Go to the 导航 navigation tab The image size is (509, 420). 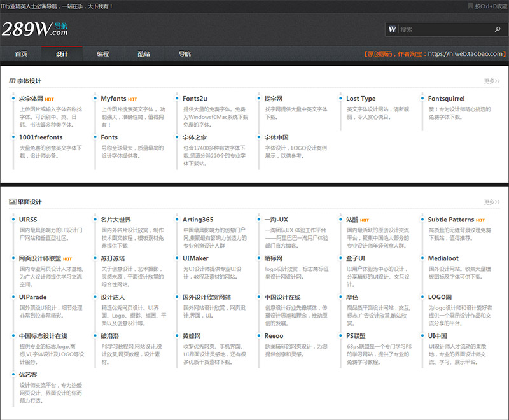point(185,54)
